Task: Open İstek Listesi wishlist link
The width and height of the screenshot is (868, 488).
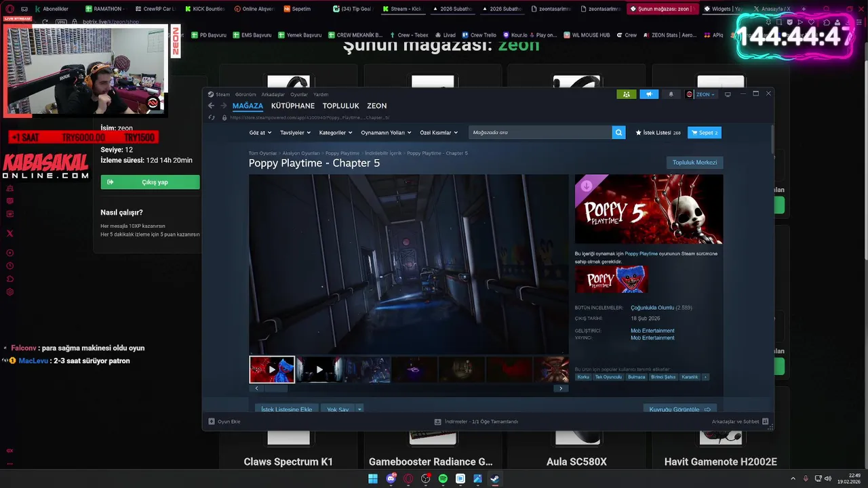Action: pyautogui.click(x=658, y=133)
